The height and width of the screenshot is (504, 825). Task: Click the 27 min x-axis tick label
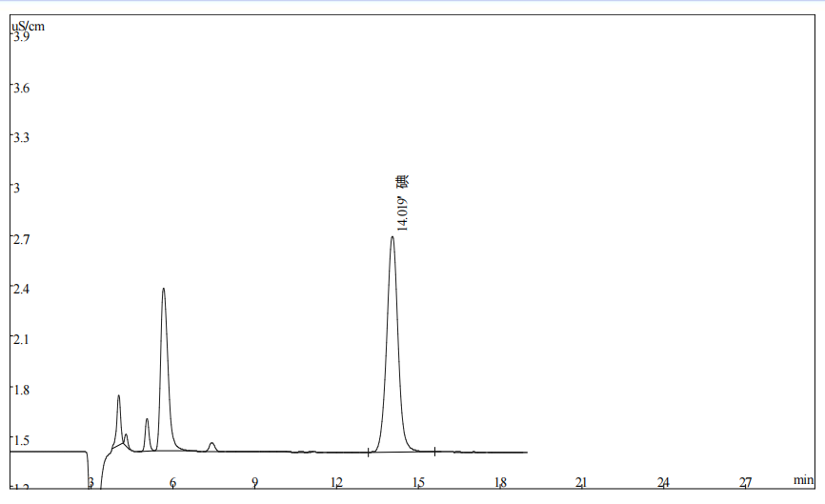tap(746, 483)
